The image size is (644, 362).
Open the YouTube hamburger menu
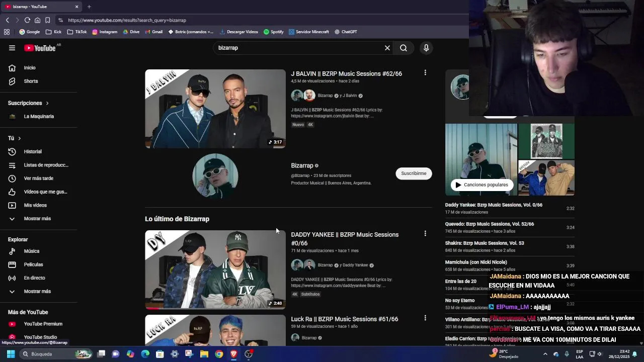(12, 48)
